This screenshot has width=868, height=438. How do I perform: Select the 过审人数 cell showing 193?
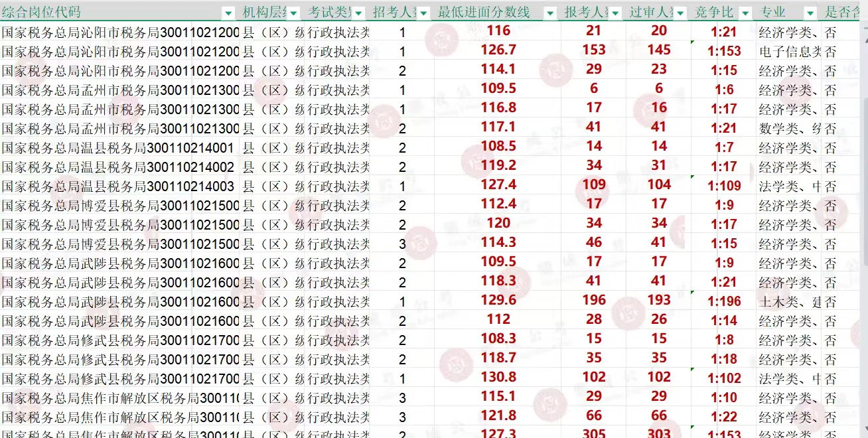click(659, 300)
